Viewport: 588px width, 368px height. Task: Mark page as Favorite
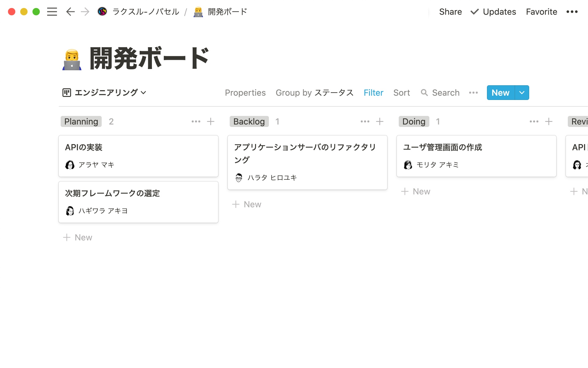pyautogui.click(x=541, y=12)
